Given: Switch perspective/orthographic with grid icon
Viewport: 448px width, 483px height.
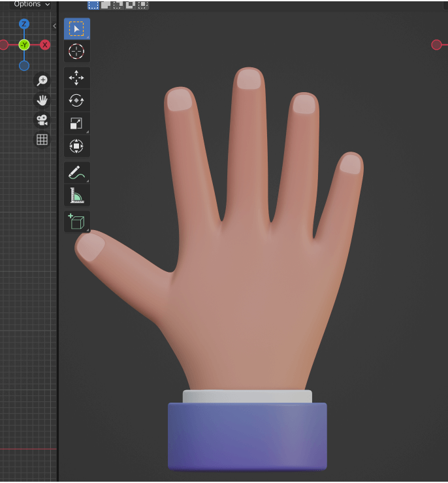Looking at the screenshot, I should (x=42, y=140).
